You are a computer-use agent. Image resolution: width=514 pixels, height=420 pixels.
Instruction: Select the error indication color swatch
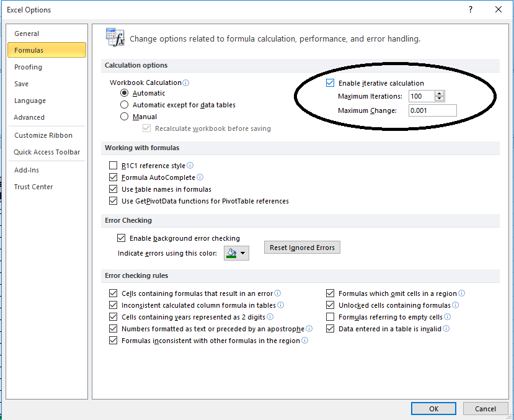(233, 252)
